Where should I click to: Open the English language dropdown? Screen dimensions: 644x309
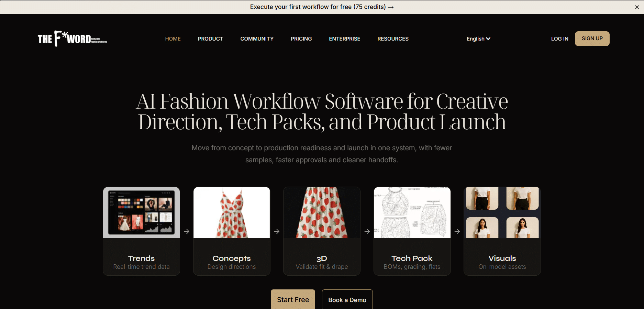478,39
